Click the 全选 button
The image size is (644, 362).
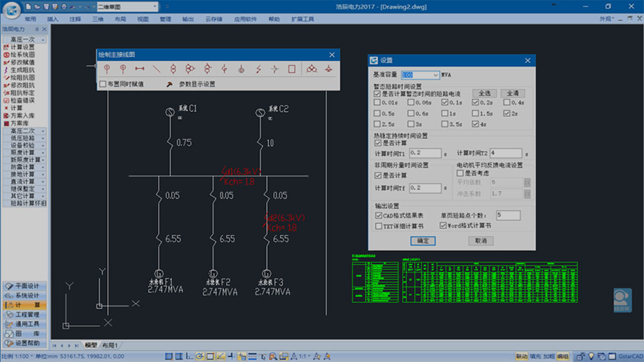484,93
